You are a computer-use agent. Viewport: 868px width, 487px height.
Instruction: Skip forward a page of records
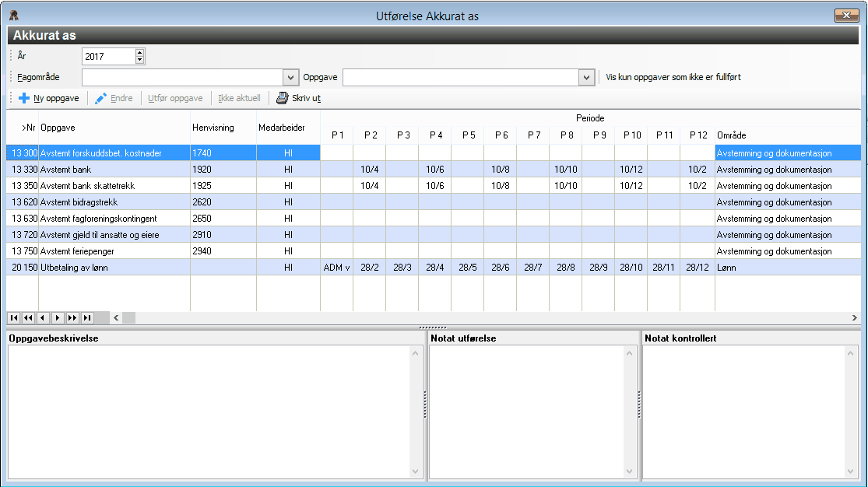point(72,317)
